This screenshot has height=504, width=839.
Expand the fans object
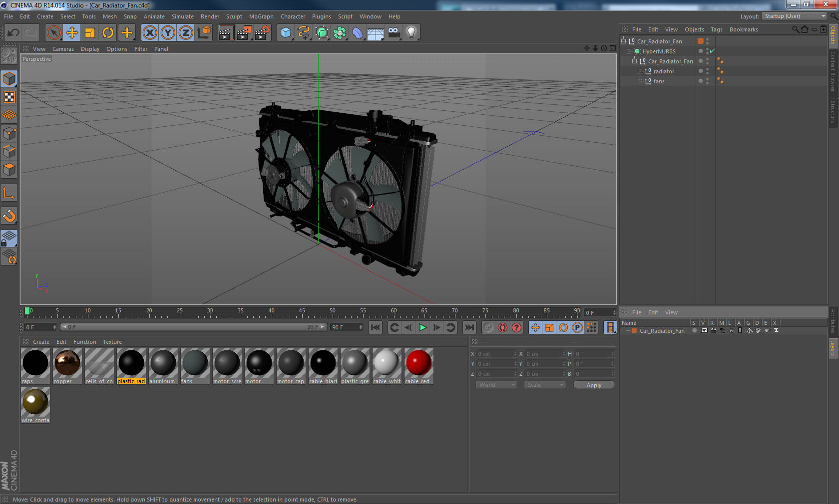pos(640,81)
